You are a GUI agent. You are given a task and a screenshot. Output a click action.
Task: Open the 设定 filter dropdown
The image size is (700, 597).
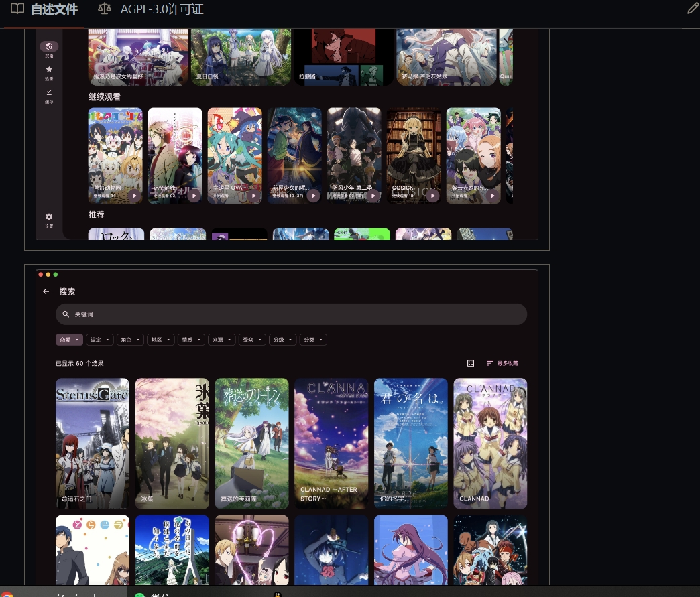[99, 340]
